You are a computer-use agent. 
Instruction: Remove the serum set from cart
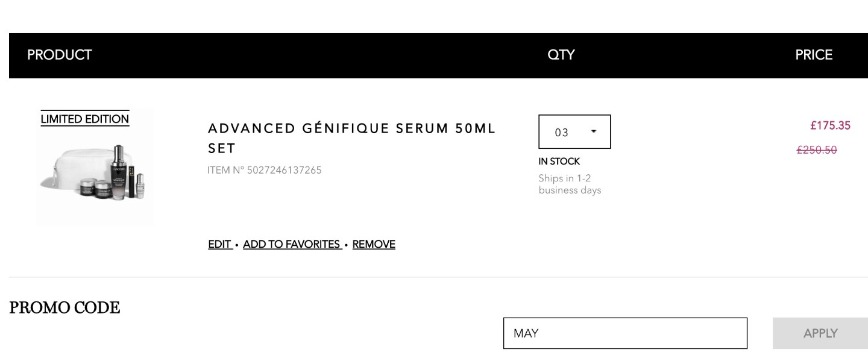point(374,244)
